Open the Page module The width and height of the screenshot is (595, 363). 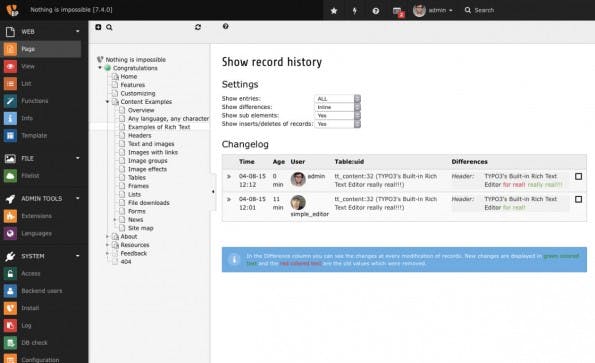tap(41, 49)
